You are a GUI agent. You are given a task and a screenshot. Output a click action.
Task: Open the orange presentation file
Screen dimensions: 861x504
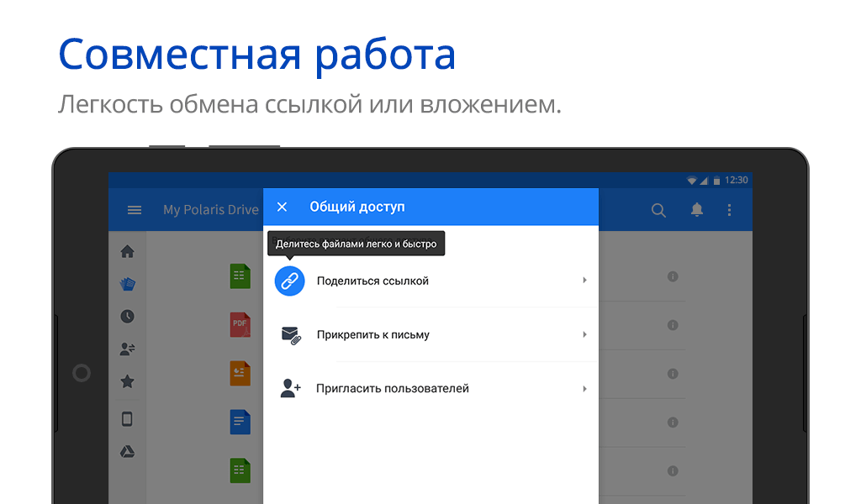coord(240,374)
